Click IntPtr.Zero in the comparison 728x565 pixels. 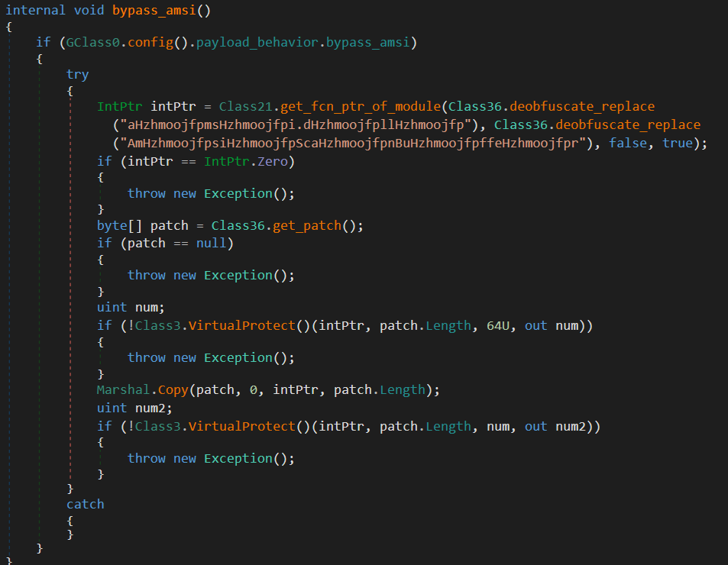pos(246,162)
